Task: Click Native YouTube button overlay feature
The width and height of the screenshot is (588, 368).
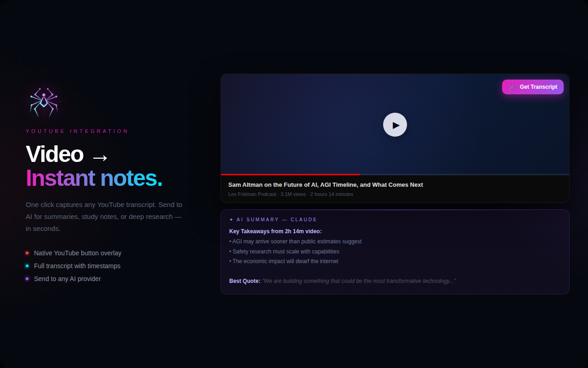Action: click(x=78, y=253)
